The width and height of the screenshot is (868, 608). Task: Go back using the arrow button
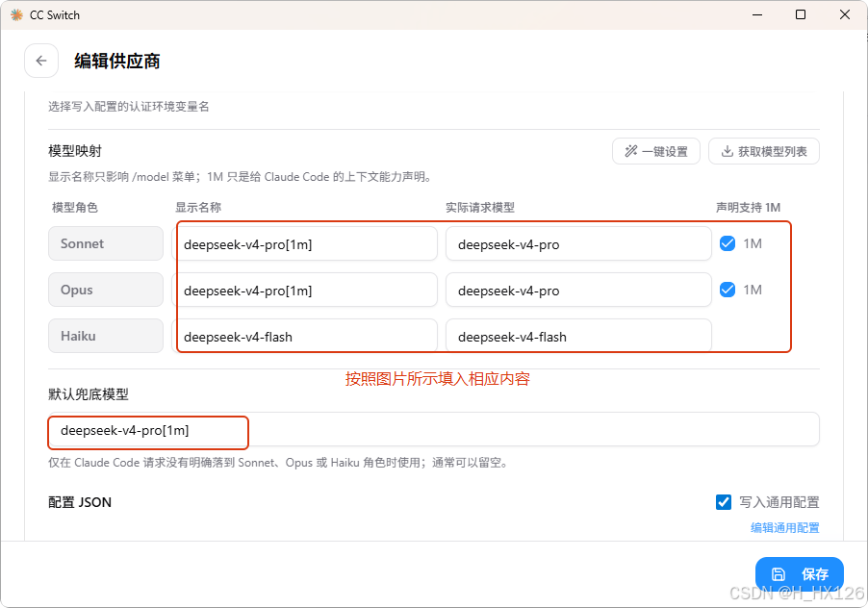click(41, 61)
